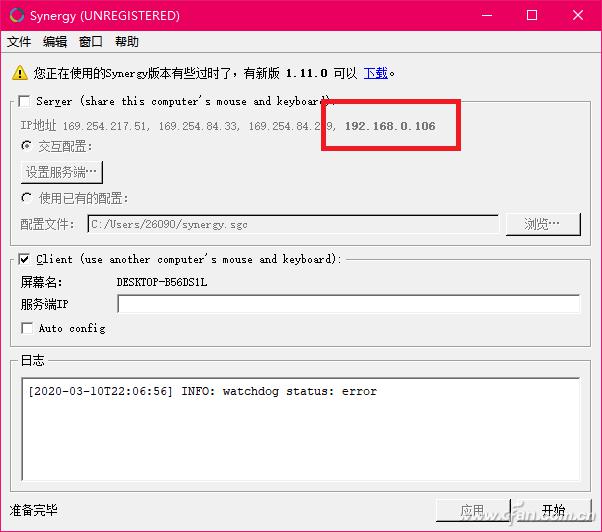Click the 配置文件 path field

pos(293,224)
